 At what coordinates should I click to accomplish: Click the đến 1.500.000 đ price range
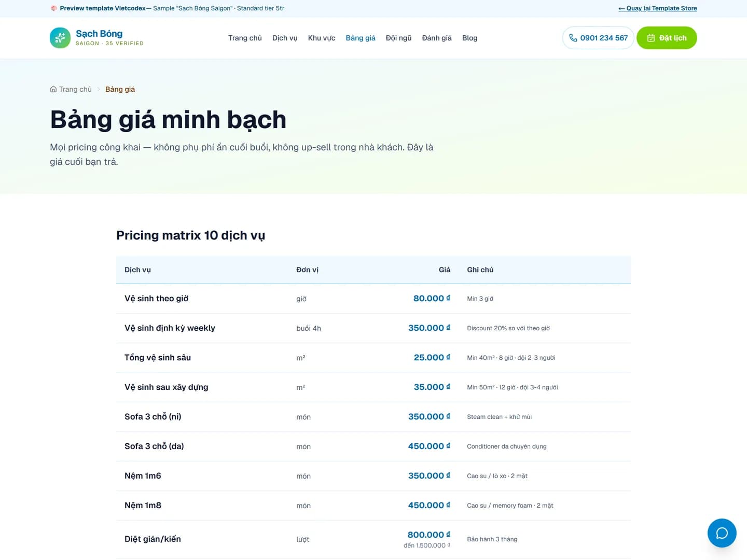pos(427,545)
